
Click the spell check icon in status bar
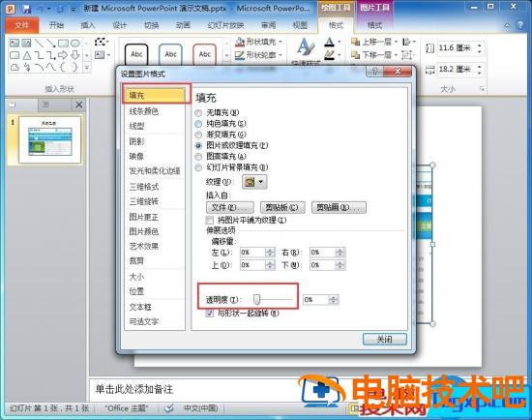coord(168,408)
